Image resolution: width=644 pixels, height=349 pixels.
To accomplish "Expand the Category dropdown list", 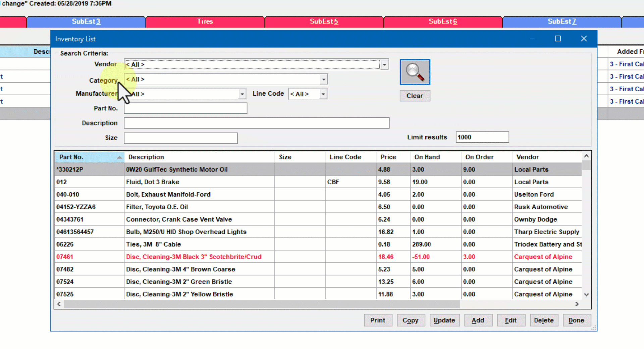I will tap(323, 80).
